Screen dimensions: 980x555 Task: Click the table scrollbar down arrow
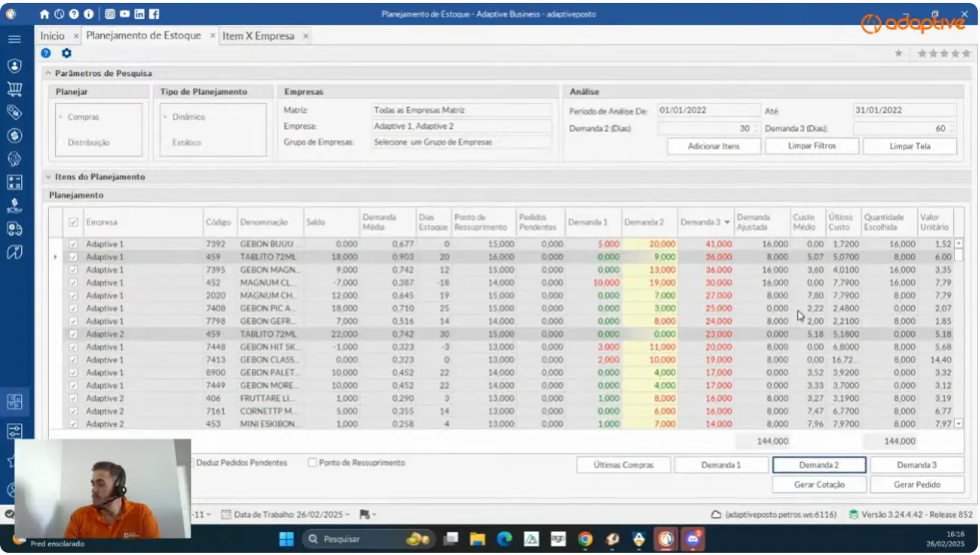[959, 424]
